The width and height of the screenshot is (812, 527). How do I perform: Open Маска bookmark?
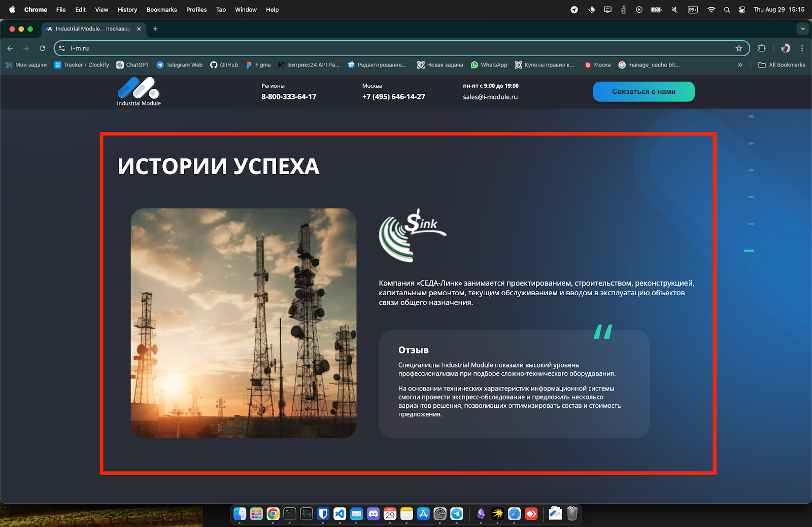[598, 65]
